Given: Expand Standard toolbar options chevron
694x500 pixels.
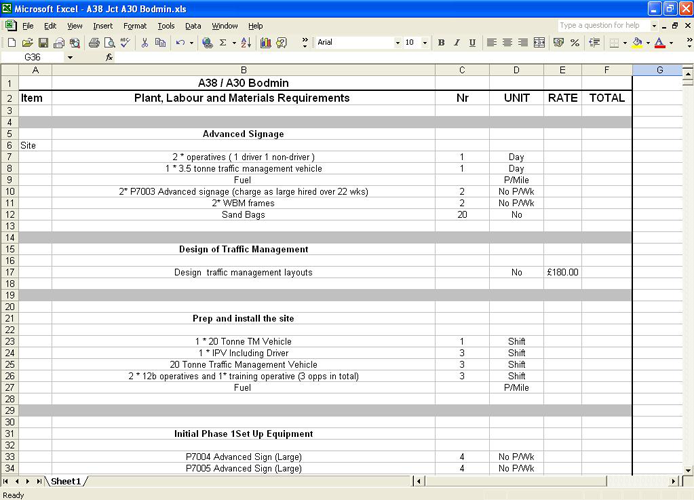Looking at the screenshot, I should click(x=305, y=42).
